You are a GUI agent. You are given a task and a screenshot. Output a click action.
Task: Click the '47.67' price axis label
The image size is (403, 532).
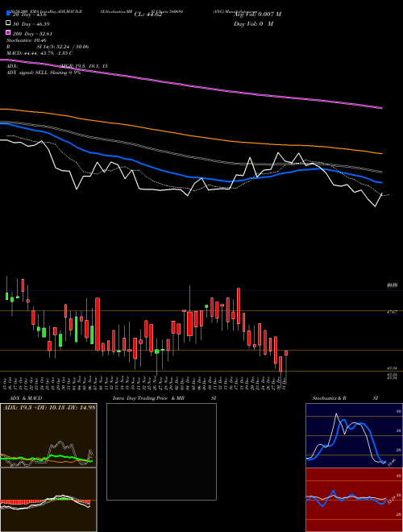point(392,312)
